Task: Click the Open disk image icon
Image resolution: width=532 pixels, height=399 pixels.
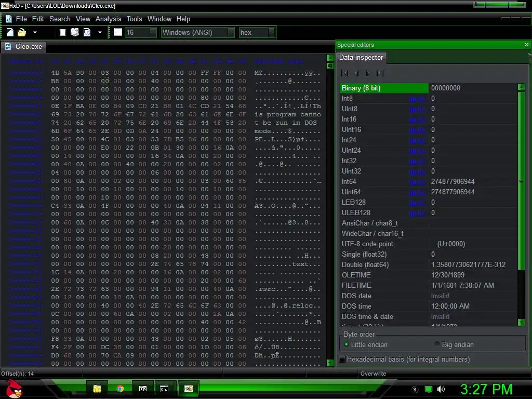Action: (x=87, y=32)
